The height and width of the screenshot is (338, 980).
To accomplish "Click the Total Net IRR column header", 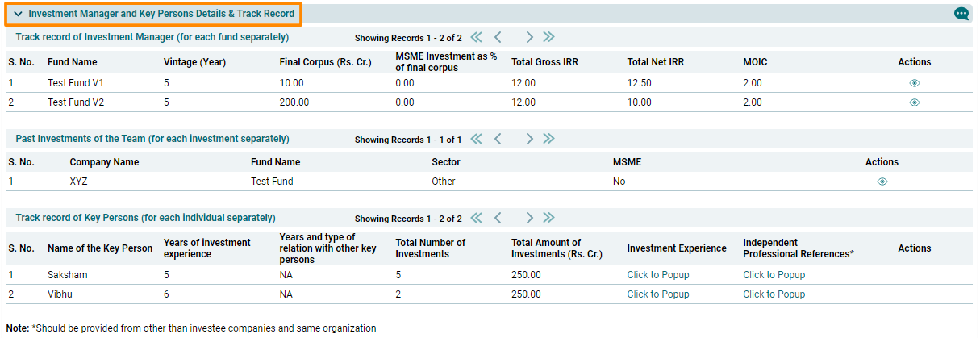I will [655, 62].
